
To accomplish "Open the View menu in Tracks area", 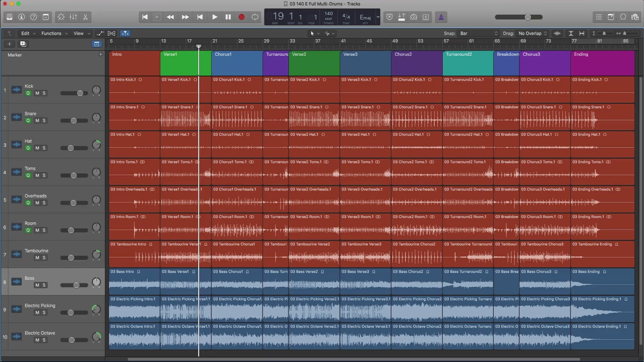I will (82, 33).
